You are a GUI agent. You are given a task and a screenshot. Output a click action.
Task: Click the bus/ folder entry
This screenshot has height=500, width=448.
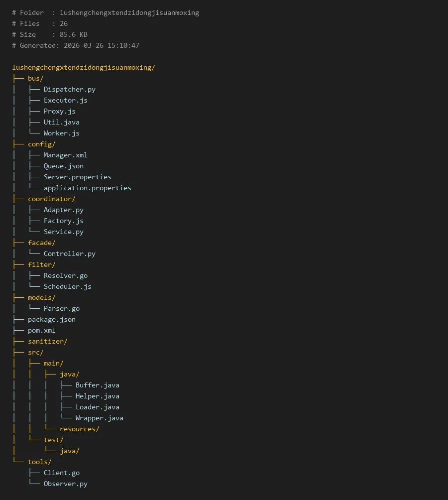click(35, 78)
